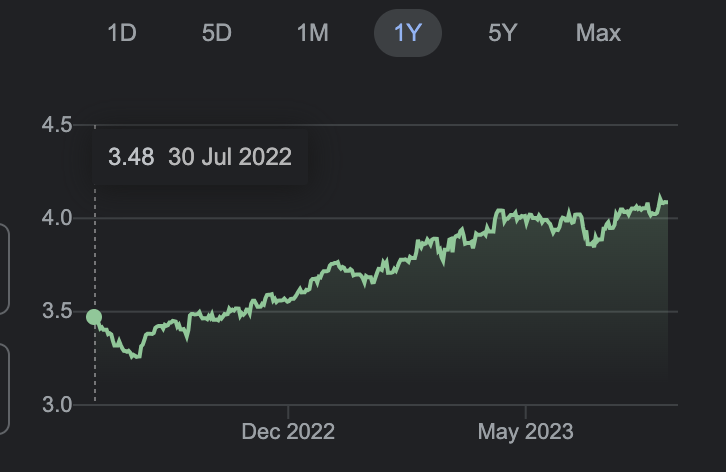Click the 3.5 y-axis label
726x472 pixels.
[57, 311]
